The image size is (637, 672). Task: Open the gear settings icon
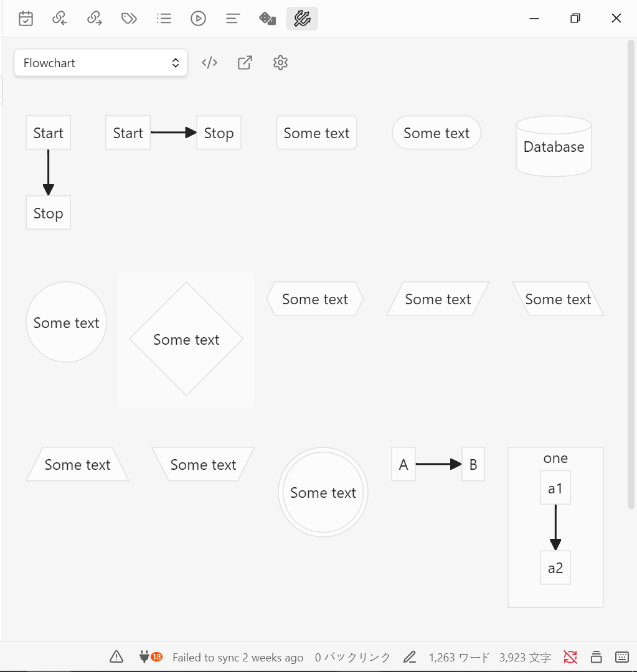pos(280,63)
